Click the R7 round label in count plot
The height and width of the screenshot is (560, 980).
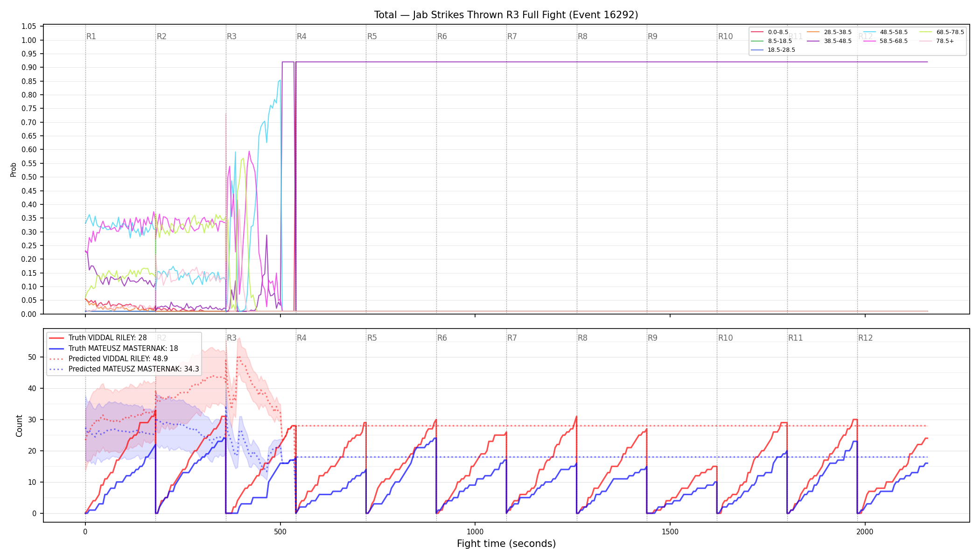[512, 338]
